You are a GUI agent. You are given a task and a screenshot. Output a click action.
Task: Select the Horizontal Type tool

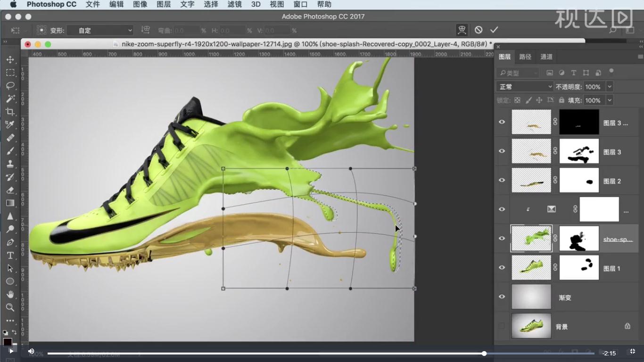pyautogui.click(x=10, y=255)
